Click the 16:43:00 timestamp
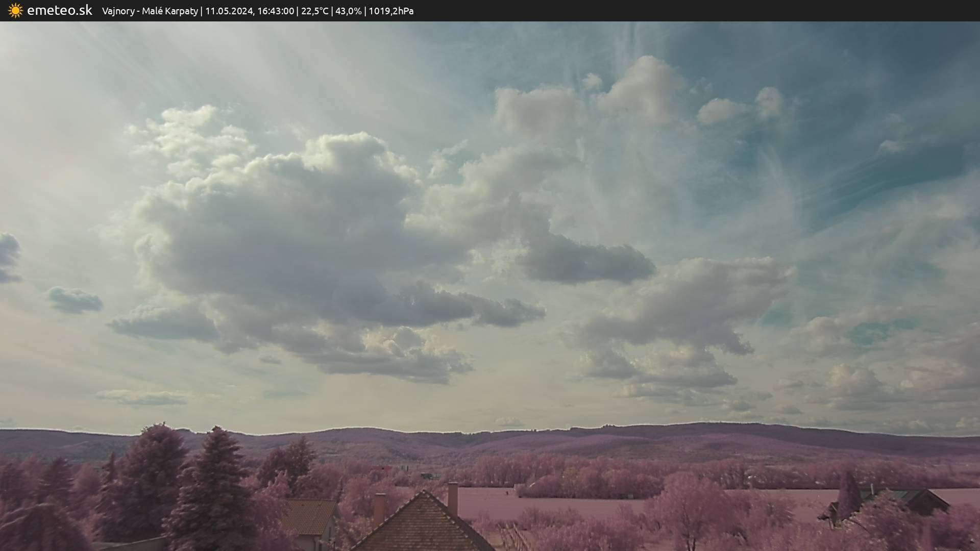This screenshot has width=980, height=551. (276, 11)
